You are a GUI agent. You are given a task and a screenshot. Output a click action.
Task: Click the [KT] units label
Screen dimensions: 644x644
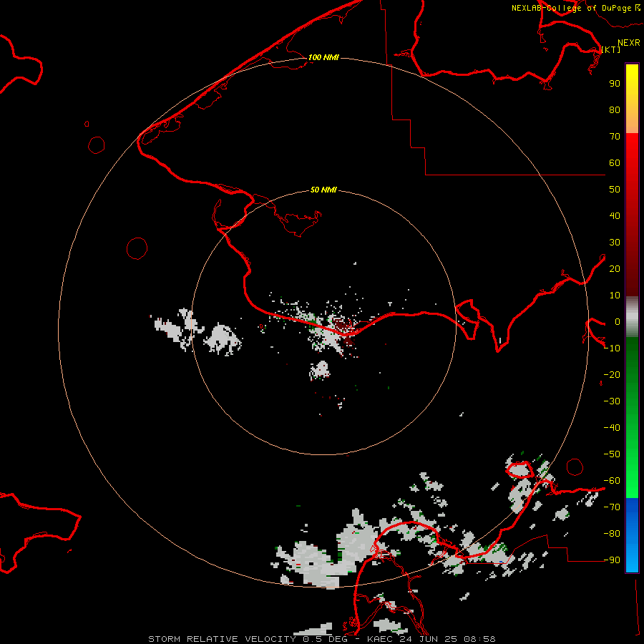611,49
